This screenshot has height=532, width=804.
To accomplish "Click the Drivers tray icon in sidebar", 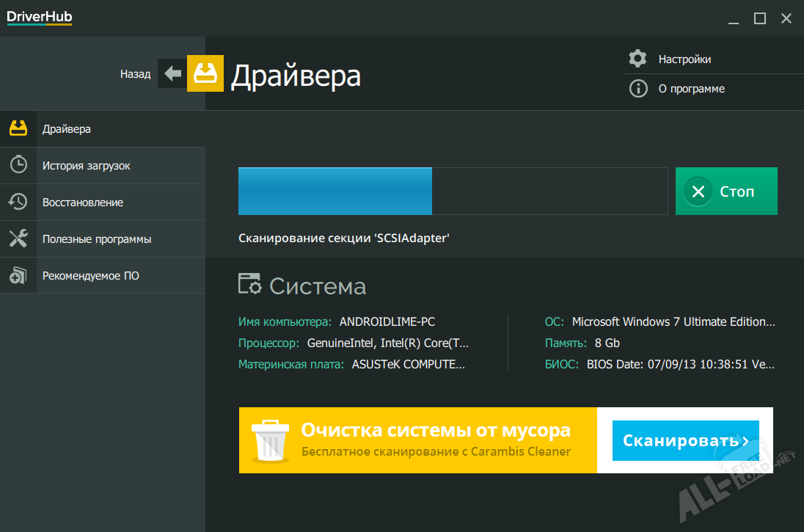I will click(x=18, y=129).
